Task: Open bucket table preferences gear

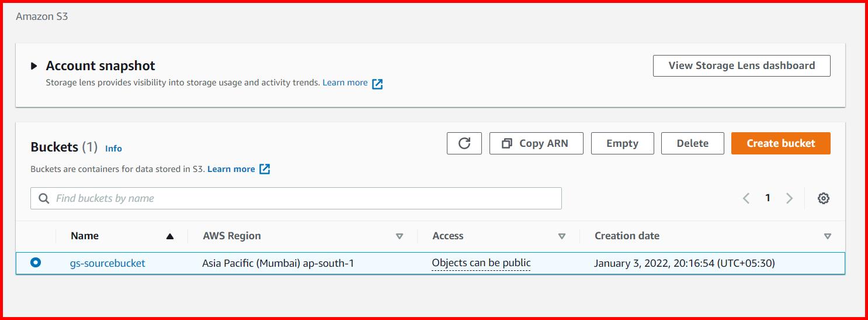Action: pyautogui.click(x=824, y=198)
